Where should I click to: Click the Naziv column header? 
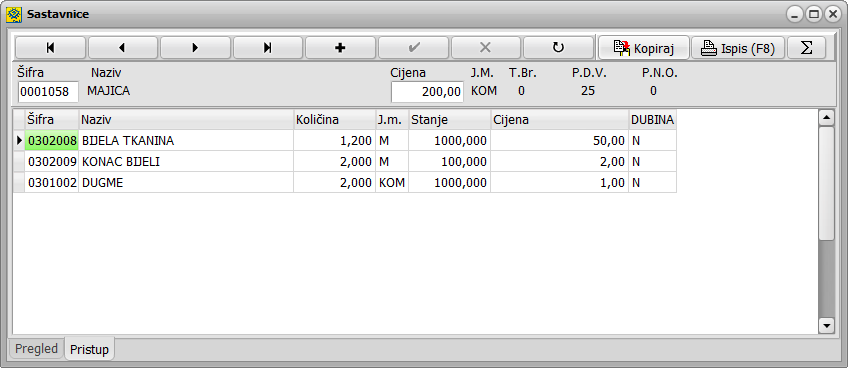pos(186,120)
